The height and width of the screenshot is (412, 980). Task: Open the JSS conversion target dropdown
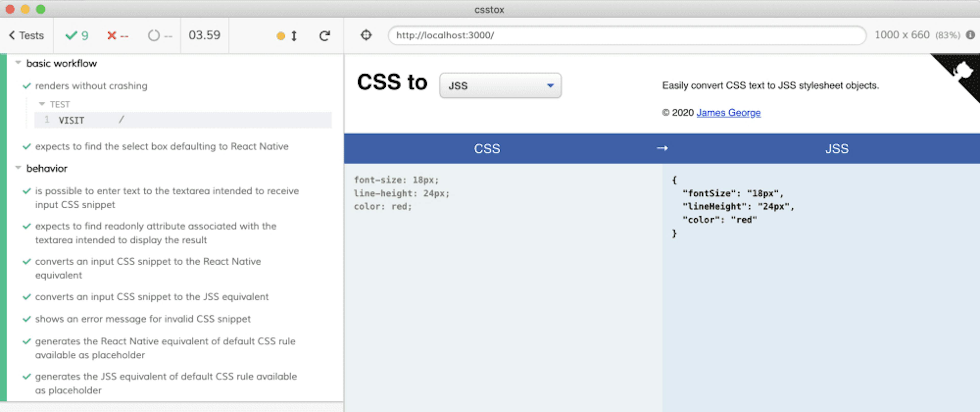(x=500, y=85)
